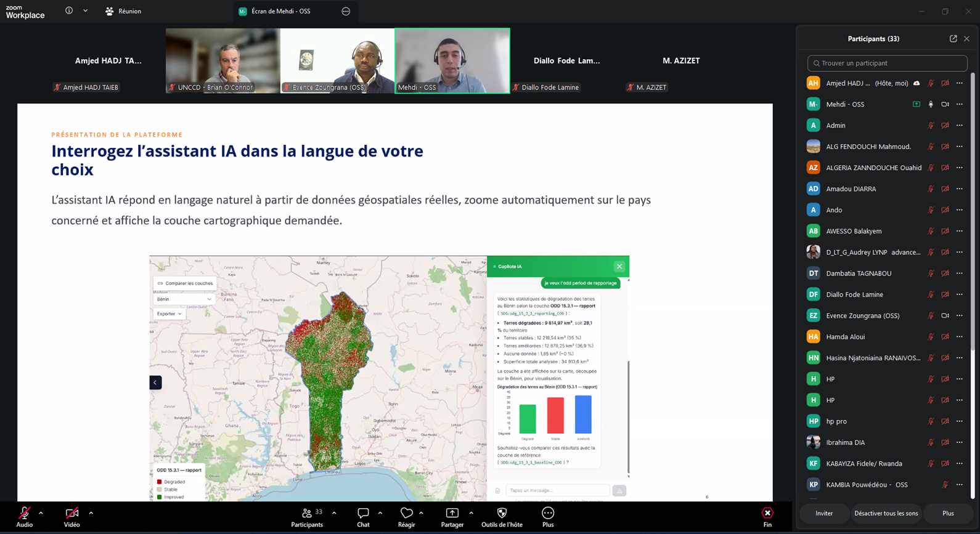Open the Exporter dropdown in slide
Viewport: 980px width, 534px height.
coord(169,314)
